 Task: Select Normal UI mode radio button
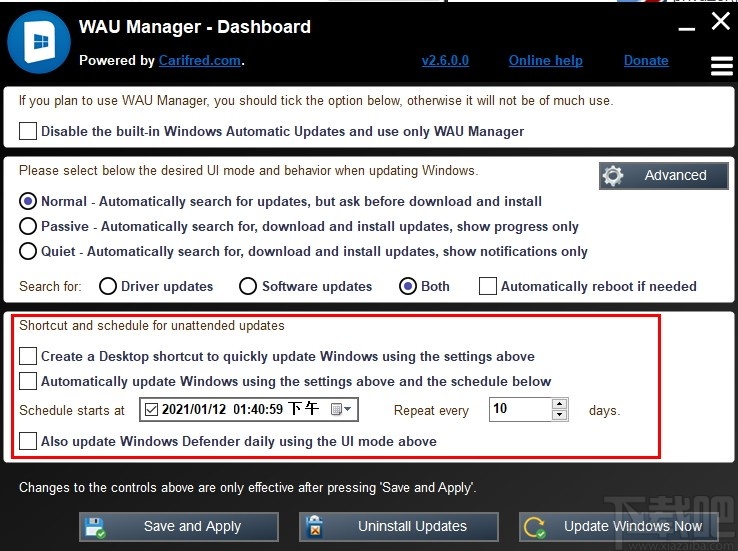point(28,201)
